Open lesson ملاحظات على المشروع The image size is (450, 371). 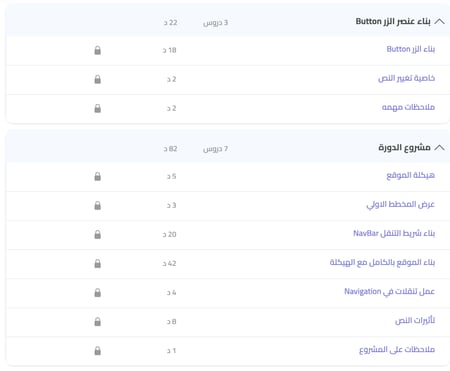pyautogui.click(x=397, y=350)
